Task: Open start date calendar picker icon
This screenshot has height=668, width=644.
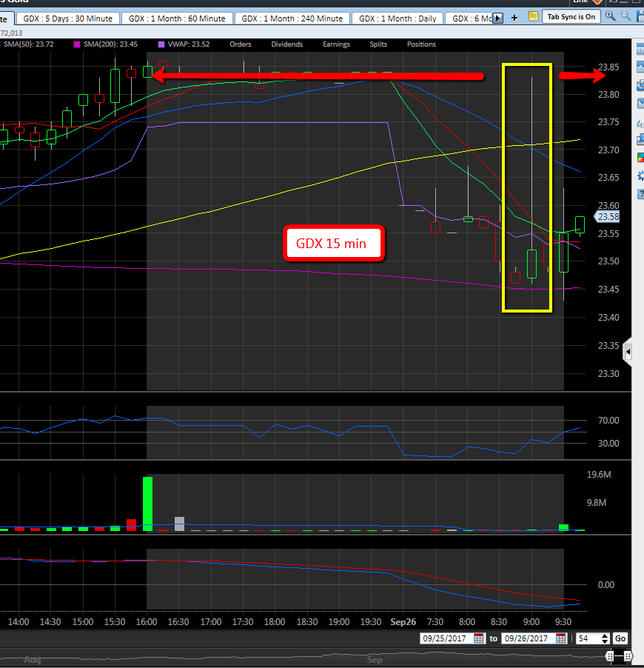Action: tap(479, 638)
